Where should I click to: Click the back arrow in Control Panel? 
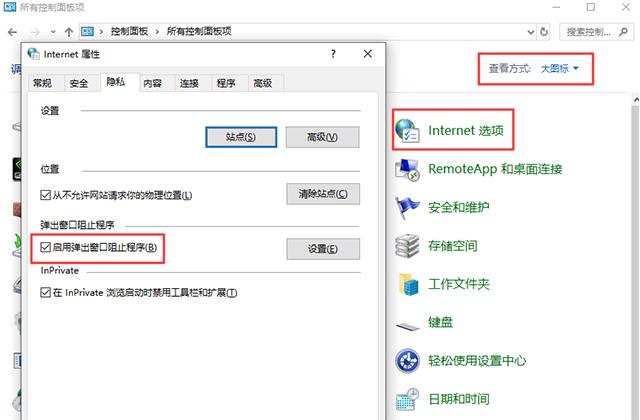click(x=13, y=32)
